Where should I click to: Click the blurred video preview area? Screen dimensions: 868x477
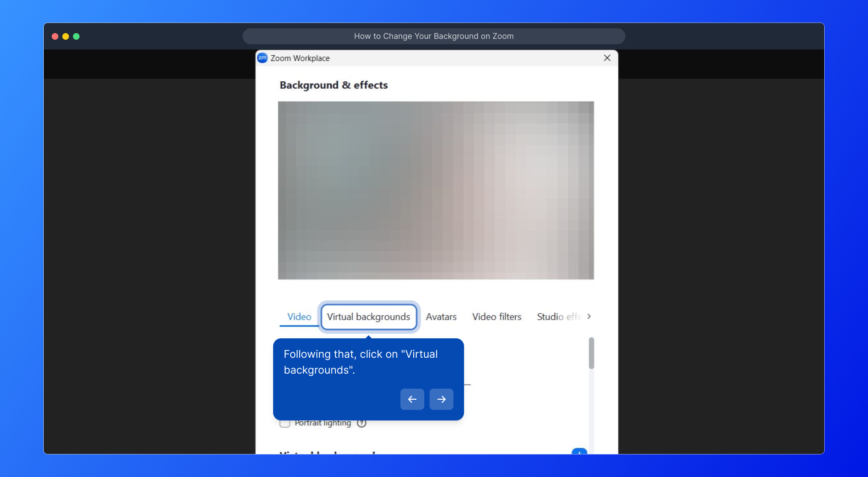coord(436,190)
